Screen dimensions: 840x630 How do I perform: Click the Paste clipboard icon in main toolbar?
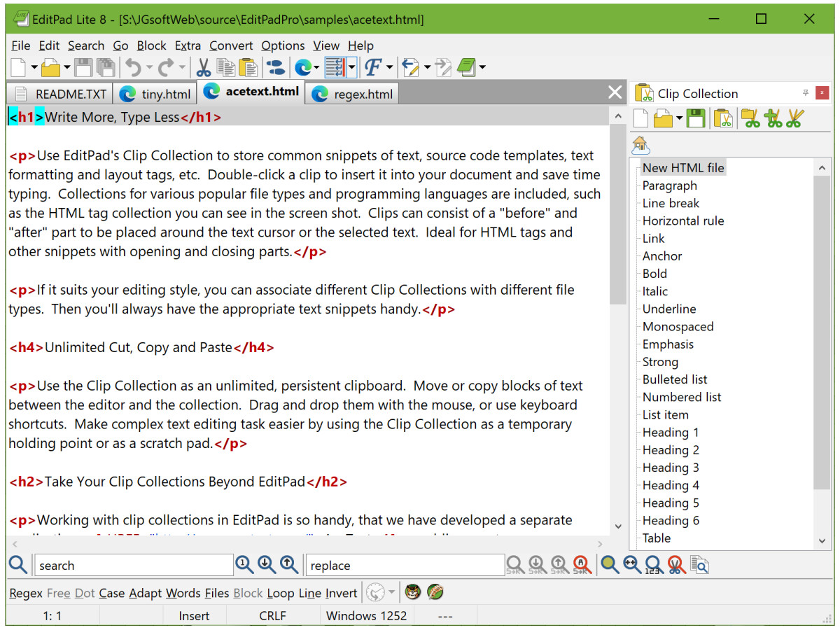(248, 68)
